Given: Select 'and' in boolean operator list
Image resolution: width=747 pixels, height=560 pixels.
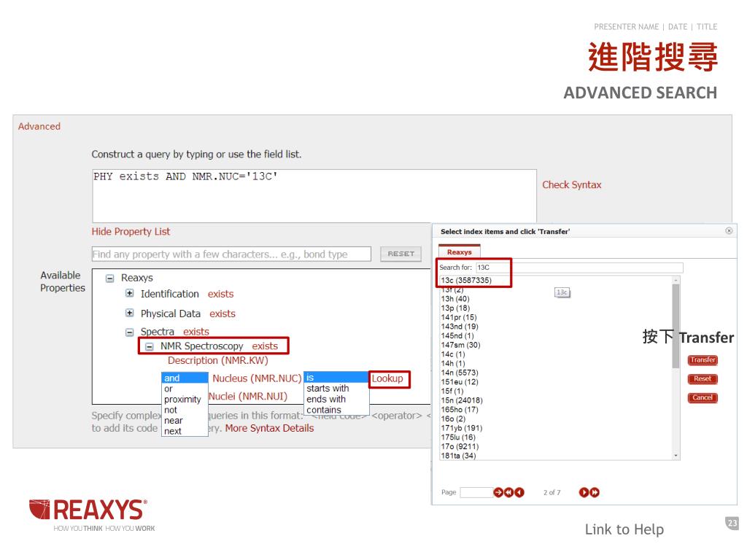Looking at the screenshot, I should [x=185, y=378].
